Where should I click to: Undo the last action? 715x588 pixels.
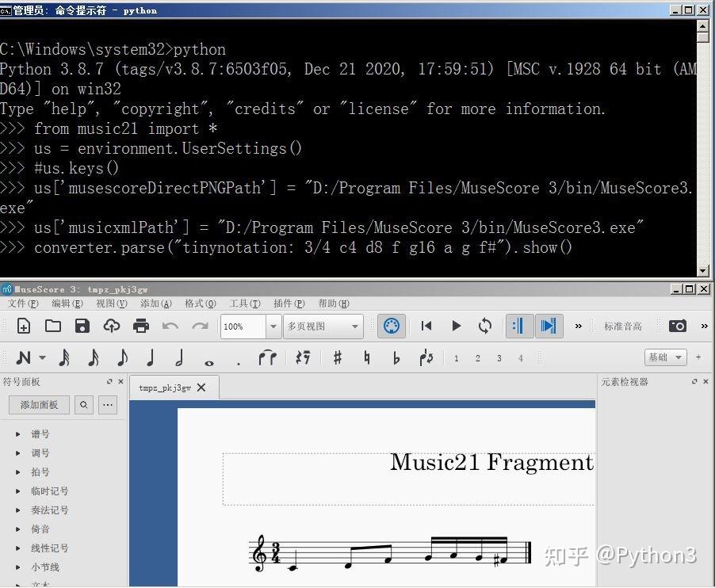[169, 326]
